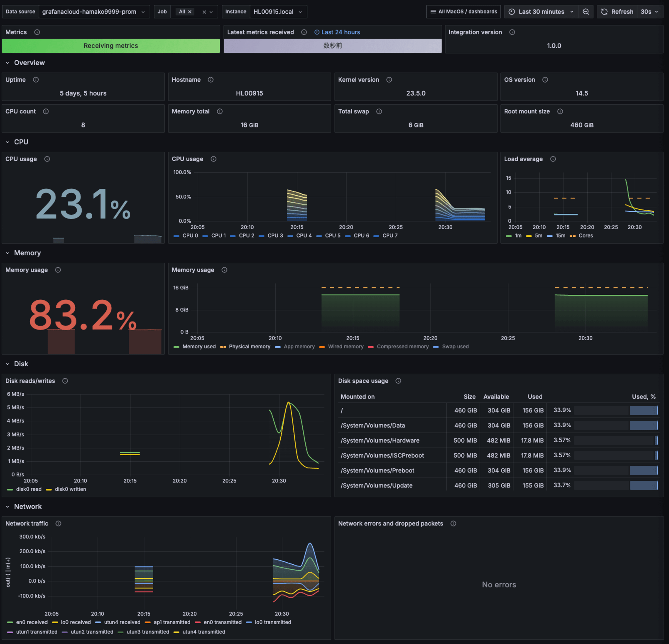Screen dimensions: 669x644
Task: Click the Last 24 hours time override link
Action: coord(337,32)
